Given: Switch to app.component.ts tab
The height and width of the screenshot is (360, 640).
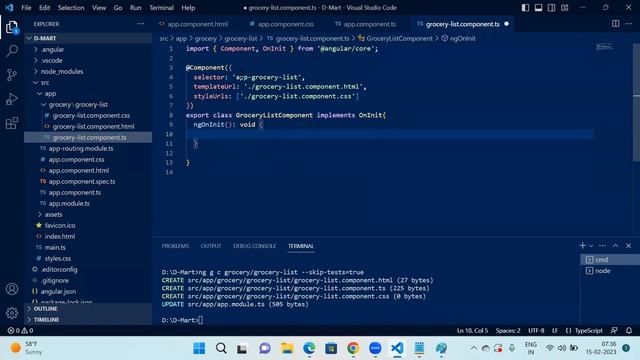Looking at the screenshot, I should click(x=370, y=24).
